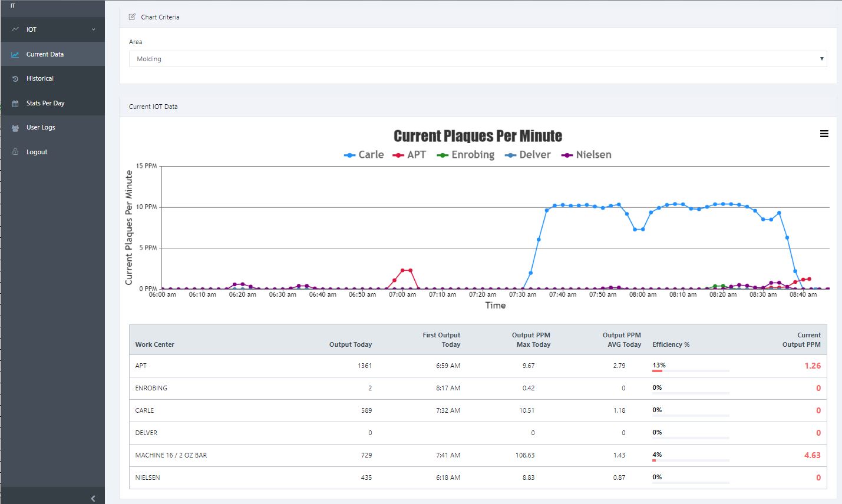Click the Logout link

coord(37,152)
